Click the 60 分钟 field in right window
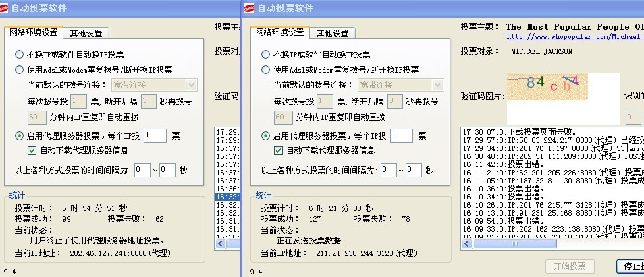 pyautogui.click(x=284, y=117)
